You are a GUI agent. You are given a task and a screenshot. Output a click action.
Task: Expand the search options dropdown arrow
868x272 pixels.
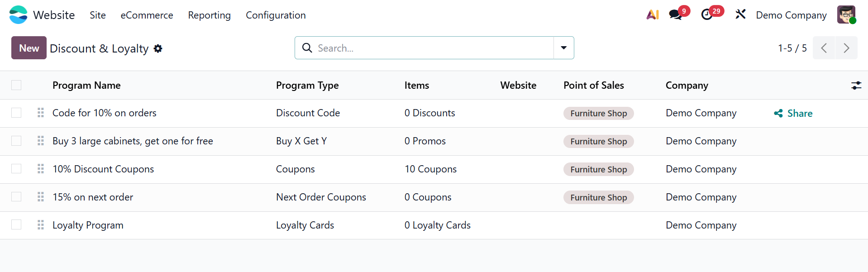tap(563, 48)
